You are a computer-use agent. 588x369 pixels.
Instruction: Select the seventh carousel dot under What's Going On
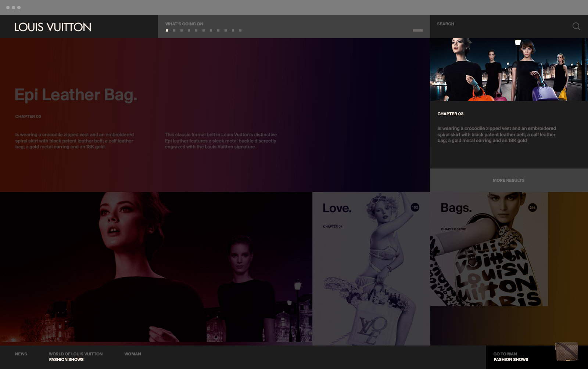point(211,30)
